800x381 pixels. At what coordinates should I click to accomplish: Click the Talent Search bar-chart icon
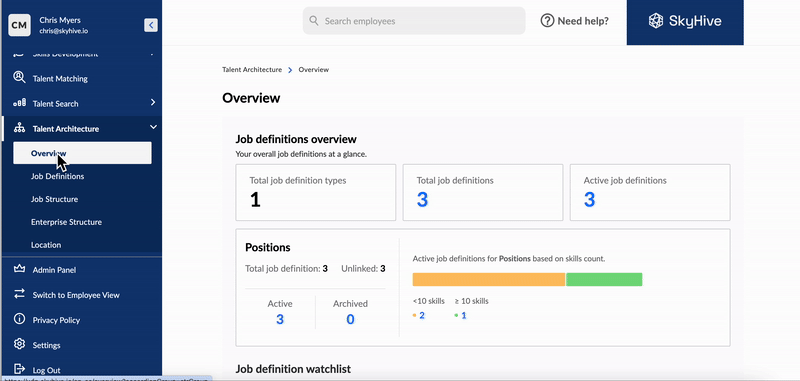click(19, 103)
